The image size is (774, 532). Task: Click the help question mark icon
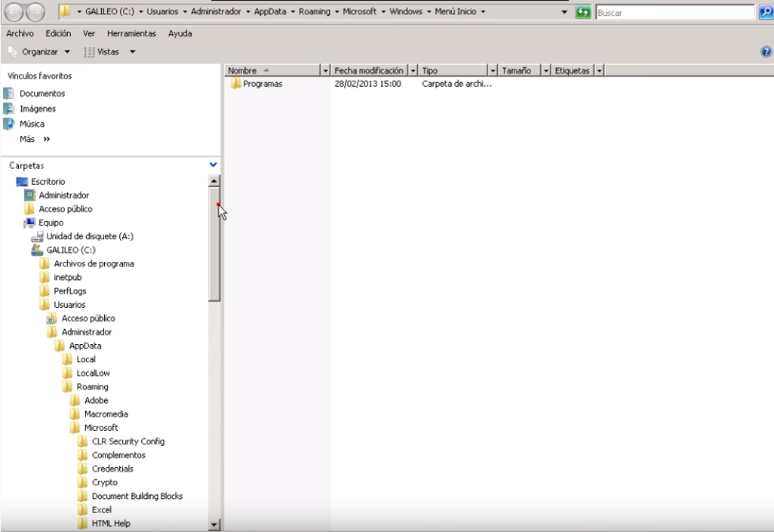tap(767, 51)
